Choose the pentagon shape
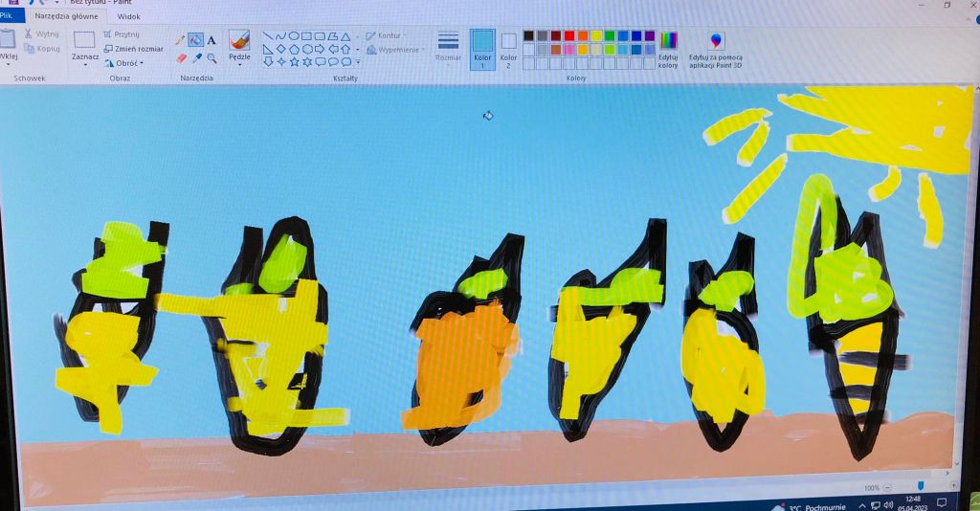Screen dimensions: 980x511 click(294, 49)
